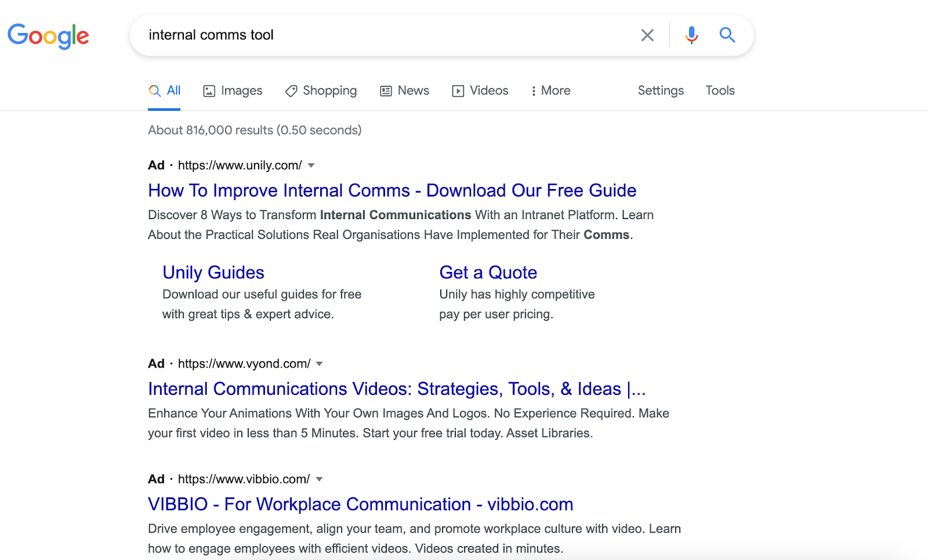Open the Get a Quote sitelink
Image resolution: width=928 pixels, height=560 pixels.
pos(488,272)
